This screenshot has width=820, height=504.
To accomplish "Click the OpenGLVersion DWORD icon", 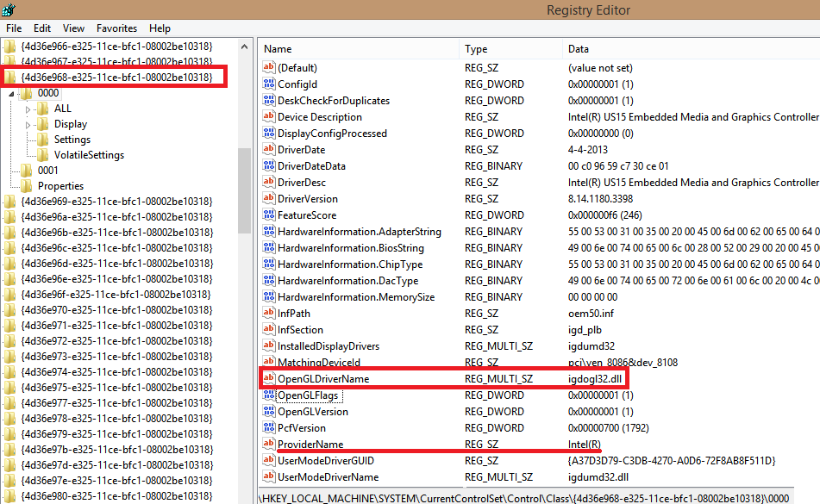I will pos(269,411).
